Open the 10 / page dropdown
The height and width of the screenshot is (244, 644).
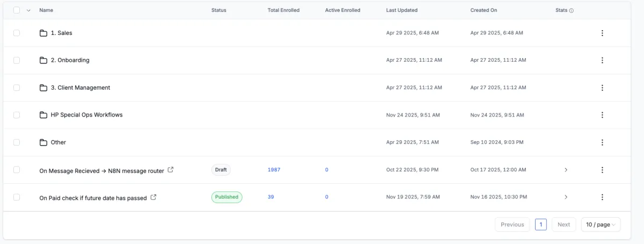(601, 225)
